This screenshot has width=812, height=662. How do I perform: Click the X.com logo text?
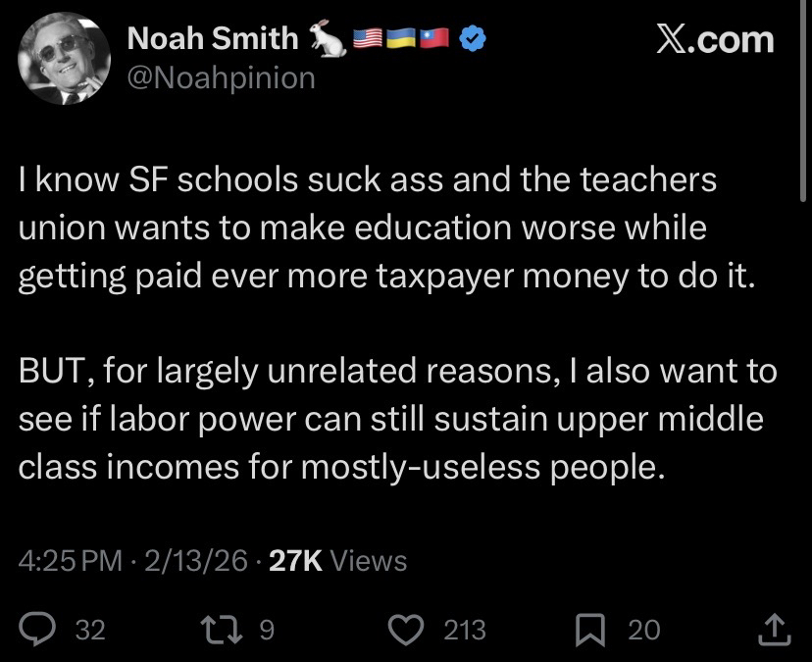(714, 39)
